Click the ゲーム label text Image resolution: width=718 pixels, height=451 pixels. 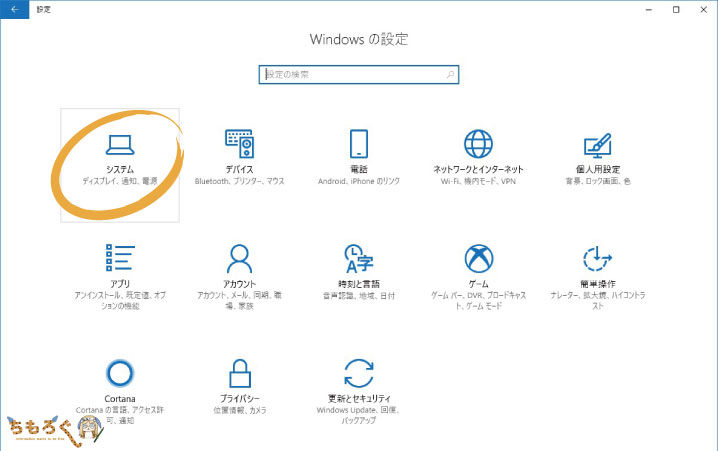(x=479, y=284)
